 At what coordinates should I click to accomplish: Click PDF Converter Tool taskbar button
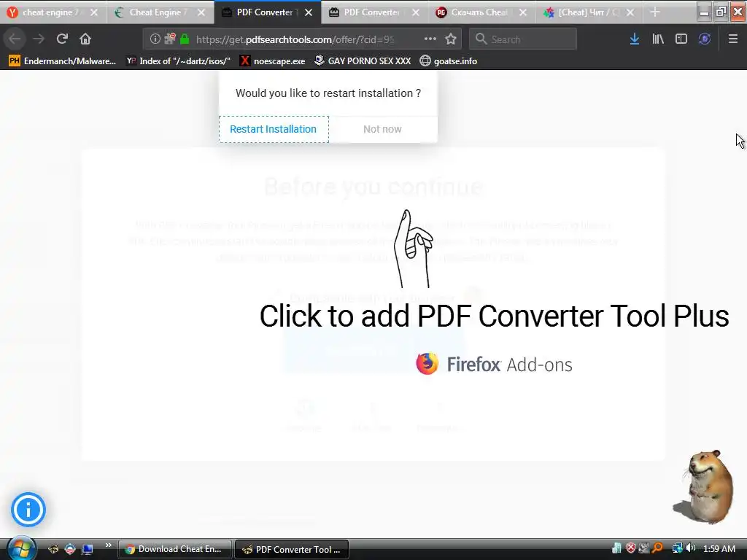[x=292, y=549]
